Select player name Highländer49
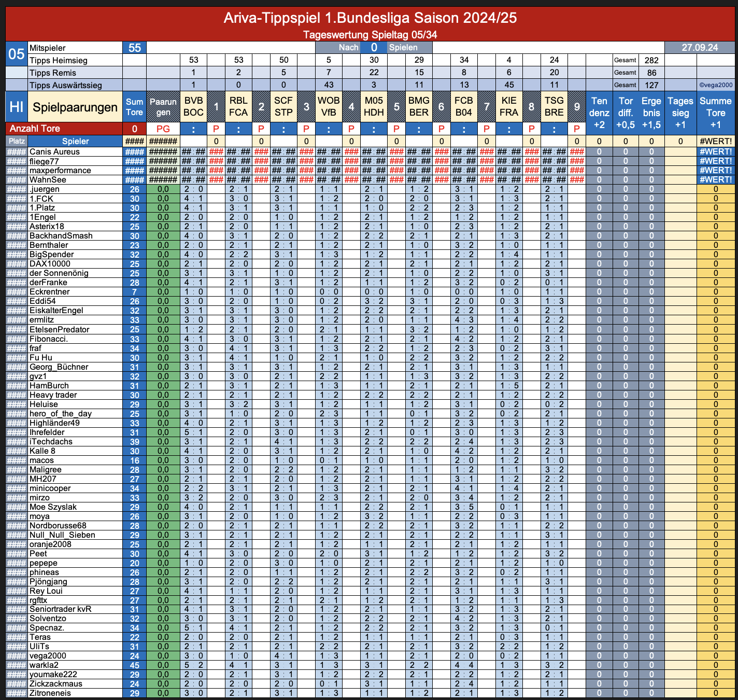 [54, 423]
